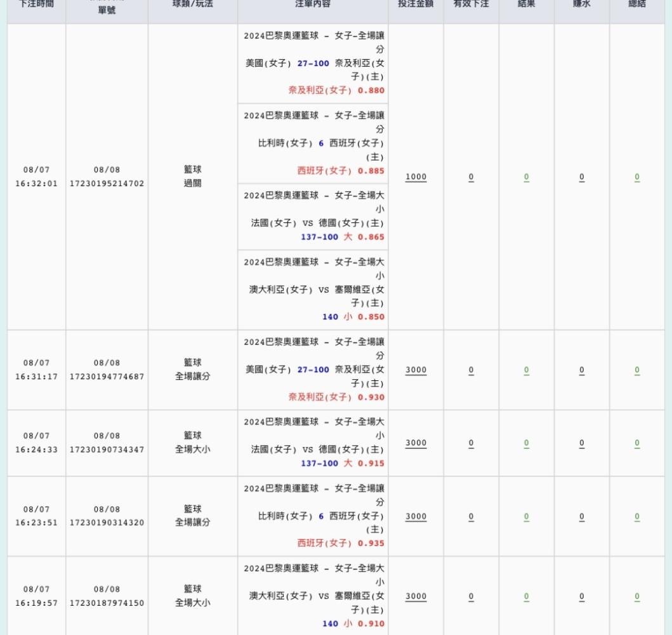This screenshot has height=635, width=672.
Task: Click bet time 16:31:17
Action: [x=36, y=377]
